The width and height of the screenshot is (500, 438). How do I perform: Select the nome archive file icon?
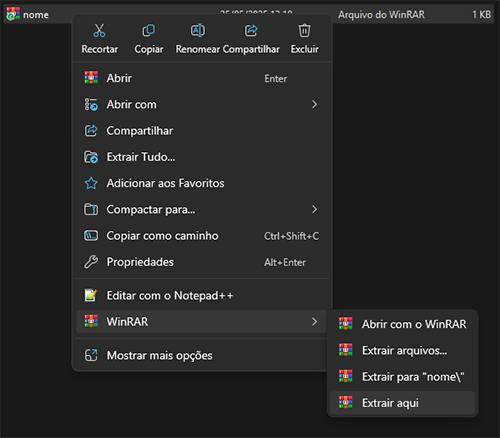click(x=13, y=14)
